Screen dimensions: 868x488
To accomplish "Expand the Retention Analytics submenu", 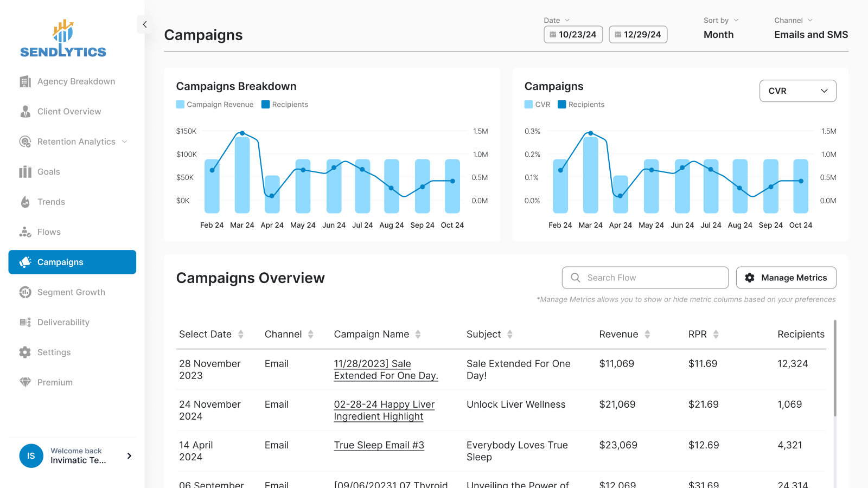I will click(x=125, y=142).
